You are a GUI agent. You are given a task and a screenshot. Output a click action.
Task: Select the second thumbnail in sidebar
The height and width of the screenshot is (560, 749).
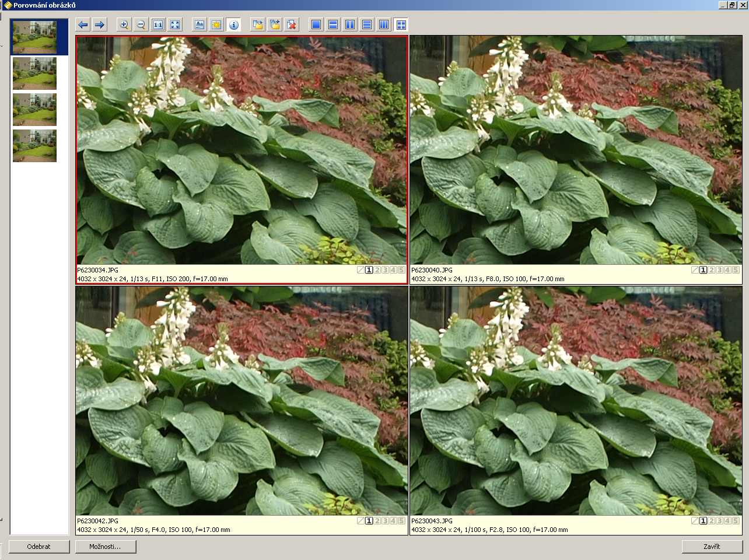point(35,73)
